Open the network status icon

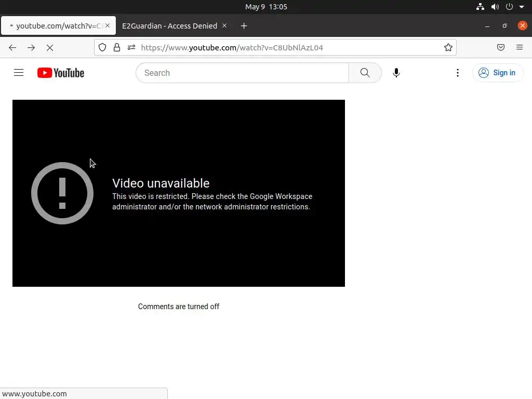pos(480,7)
